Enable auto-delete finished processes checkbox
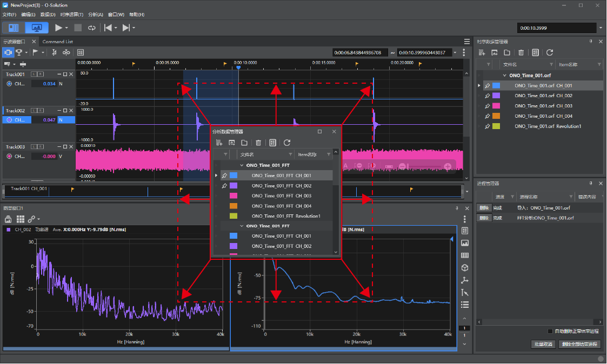This screenshot has height=364, width=607. pos(550,332)
